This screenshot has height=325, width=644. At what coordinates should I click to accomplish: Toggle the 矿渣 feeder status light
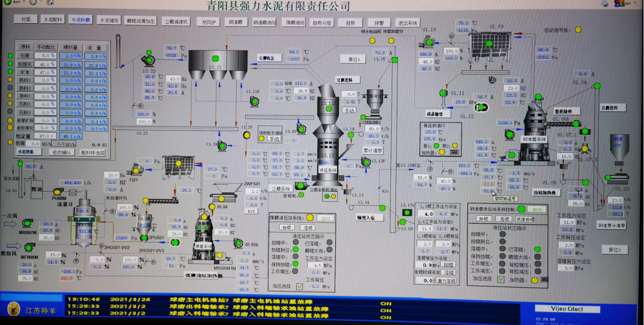pos(10,72)
